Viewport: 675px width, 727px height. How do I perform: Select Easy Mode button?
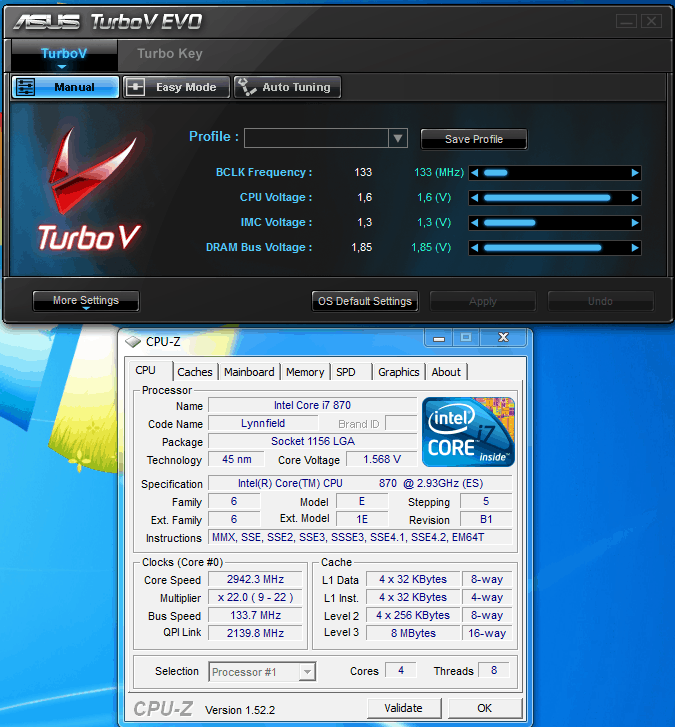pos(177,87)
